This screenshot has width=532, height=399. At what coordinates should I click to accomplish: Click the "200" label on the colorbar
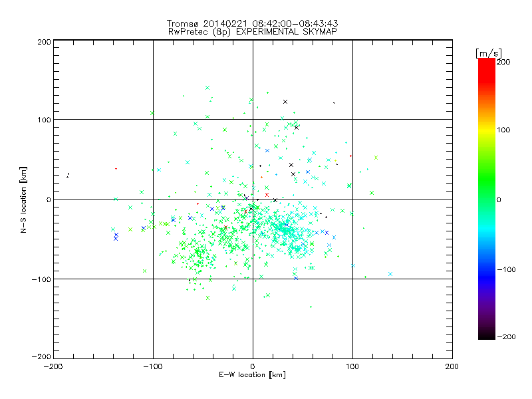tap(503, 62)
